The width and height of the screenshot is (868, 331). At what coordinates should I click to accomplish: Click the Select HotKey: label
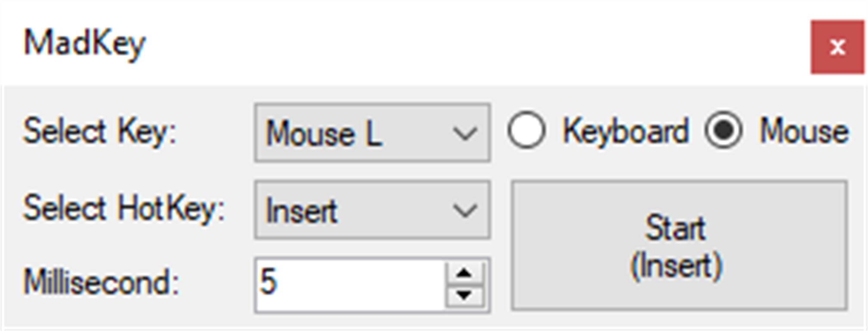tap(124, 209)
